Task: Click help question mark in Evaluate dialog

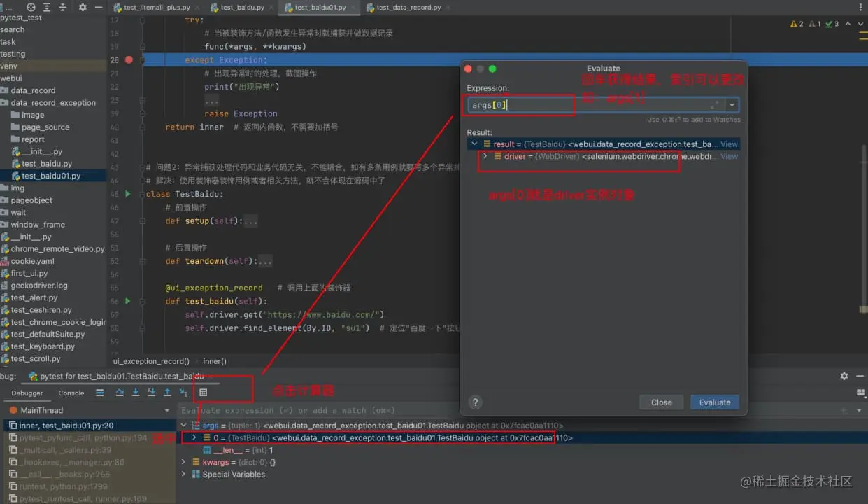Action: tap(476, 402)
